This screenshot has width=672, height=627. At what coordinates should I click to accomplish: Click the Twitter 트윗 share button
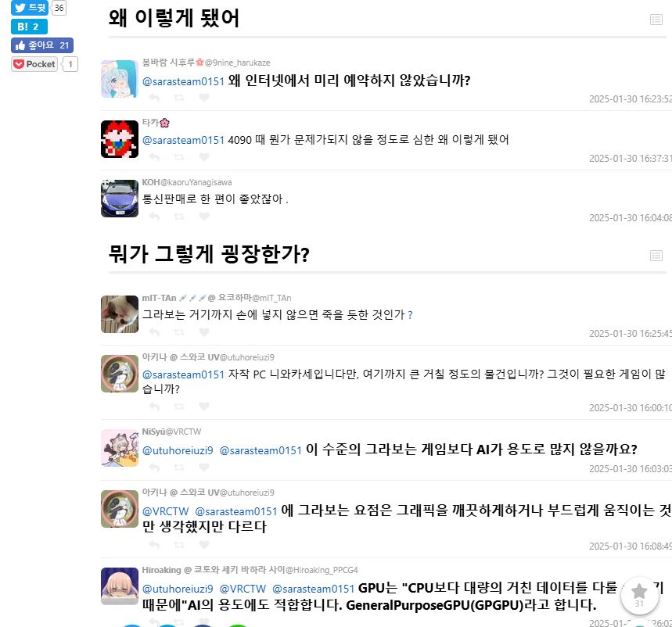point(30,7)
